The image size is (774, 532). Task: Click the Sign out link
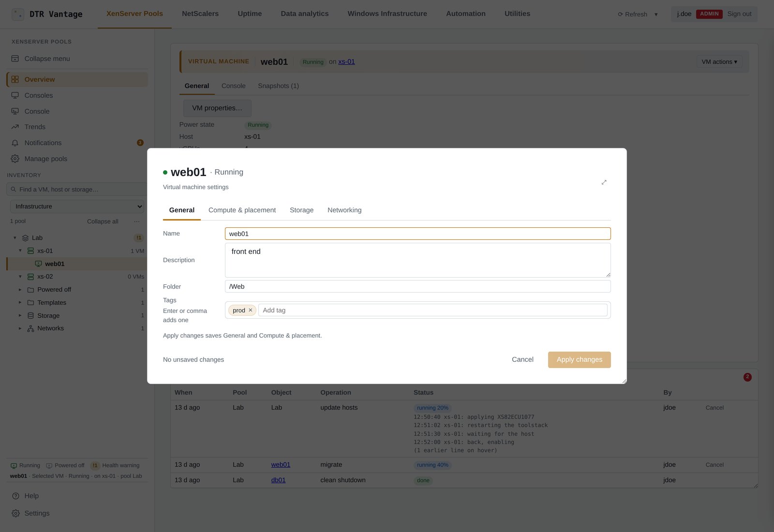pos(739,14)
